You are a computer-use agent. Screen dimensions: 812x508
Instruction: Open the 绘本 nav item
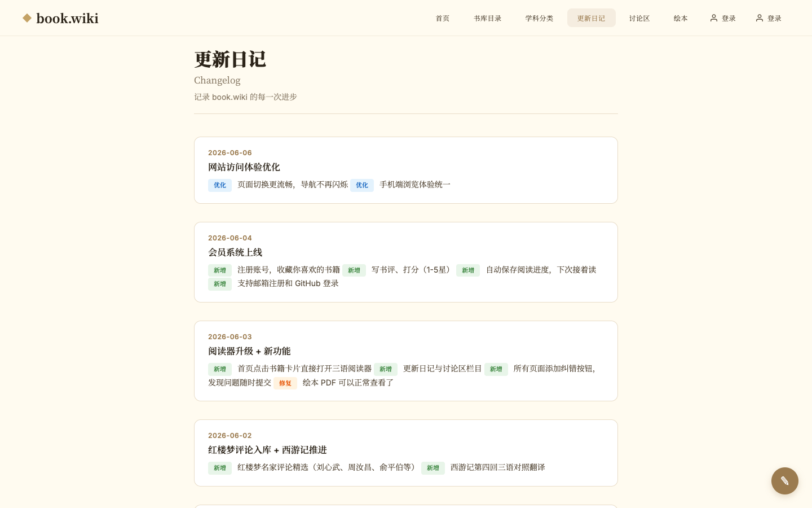(x=681, y=18)
